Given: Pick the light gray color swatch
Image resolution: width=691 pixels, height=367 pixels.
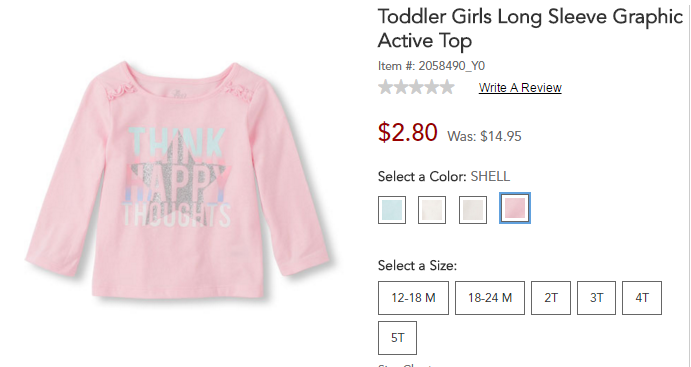Looking at the screenshot, I should click(x=473, y=210).
